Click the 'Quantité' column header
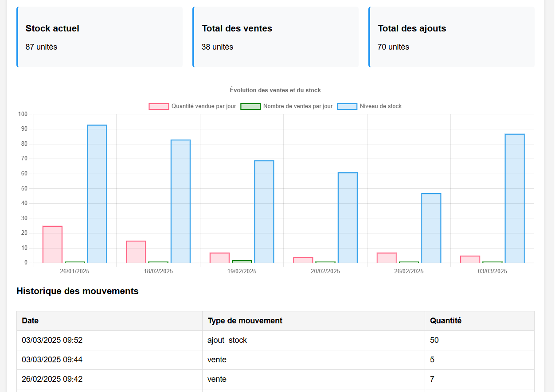This screenshot has height=392, width=555. 446,321
